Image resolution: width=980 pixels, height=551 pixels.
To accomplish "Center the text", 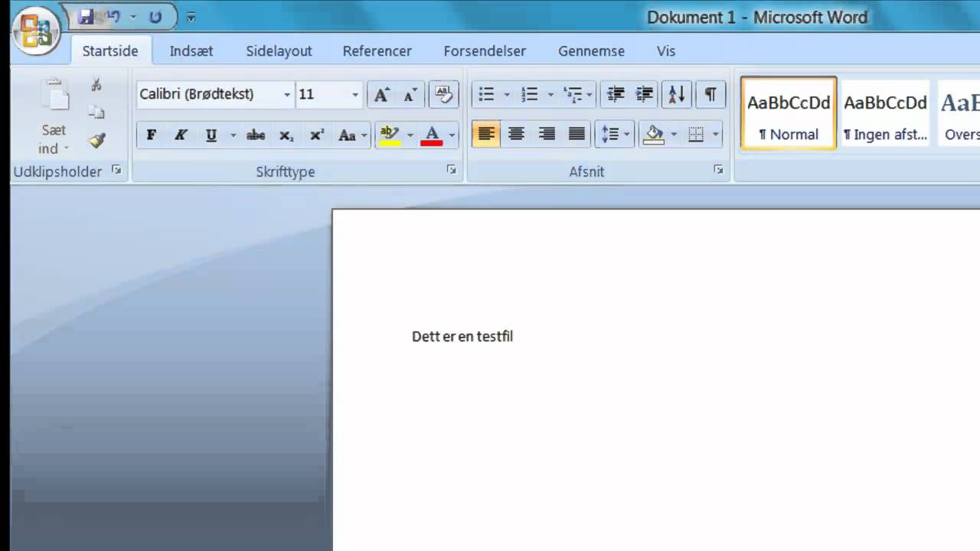I will pyautogui.click(x=516, y=135).
